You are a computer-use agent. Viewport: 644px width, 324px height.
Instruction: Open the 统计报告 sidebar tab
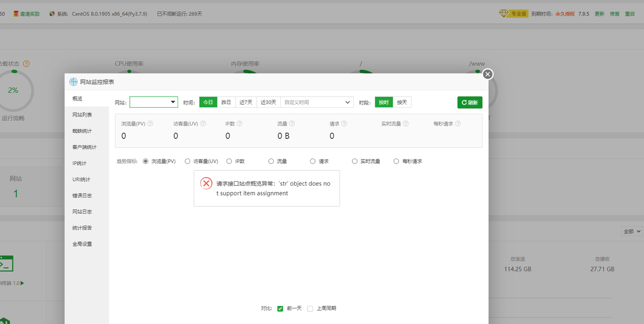pos(87,227)
